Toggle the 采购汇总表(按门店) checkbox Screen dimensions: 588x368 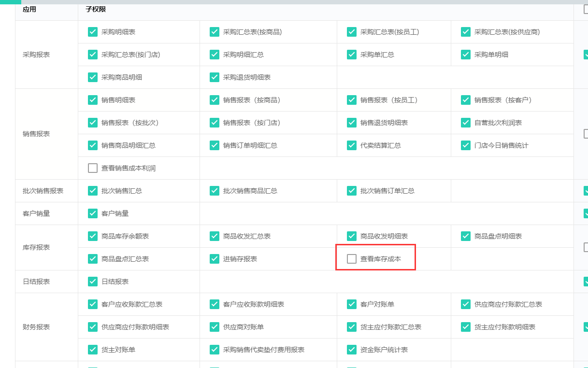coord(93,55)
